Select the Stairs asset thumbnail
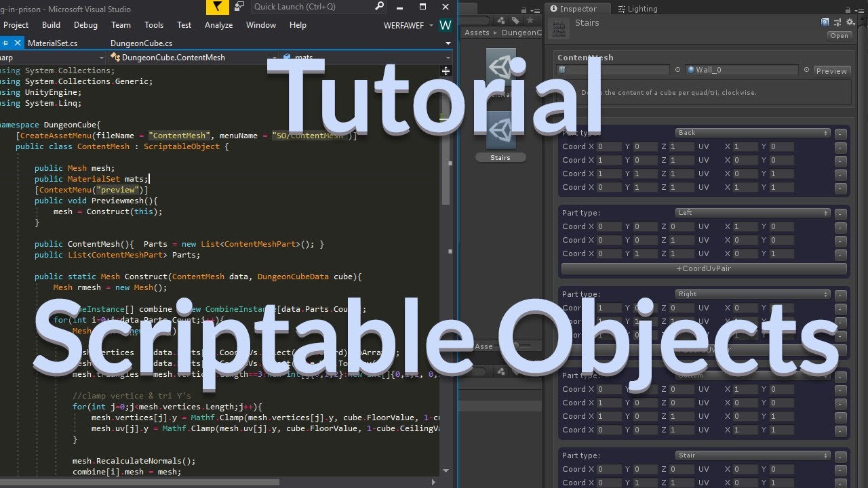This screenshot has height=488, width=868. 501,130
